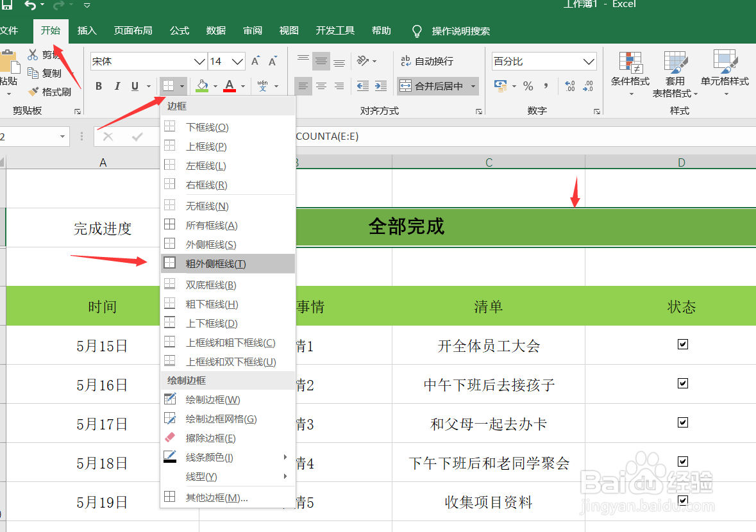Uncheck the status checkbox for 5月15日
This screenshot has height=532, width=756.
tap(682, 344)
